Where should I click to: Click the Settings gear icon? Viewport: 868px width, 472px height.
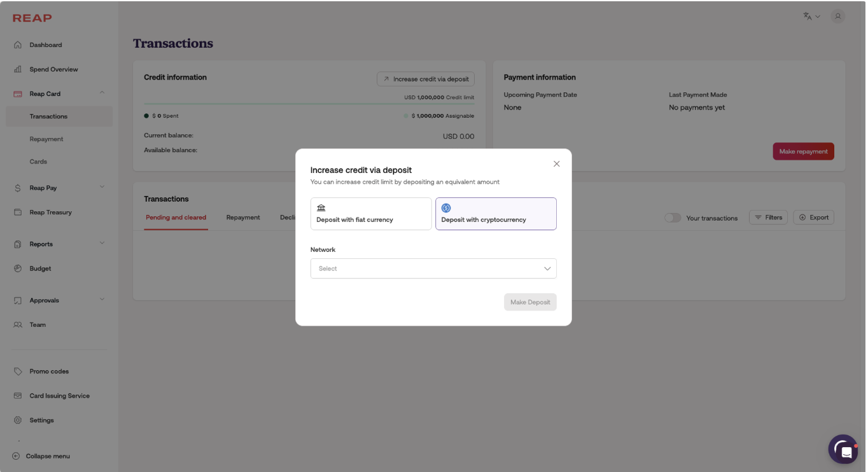[18, 420]
